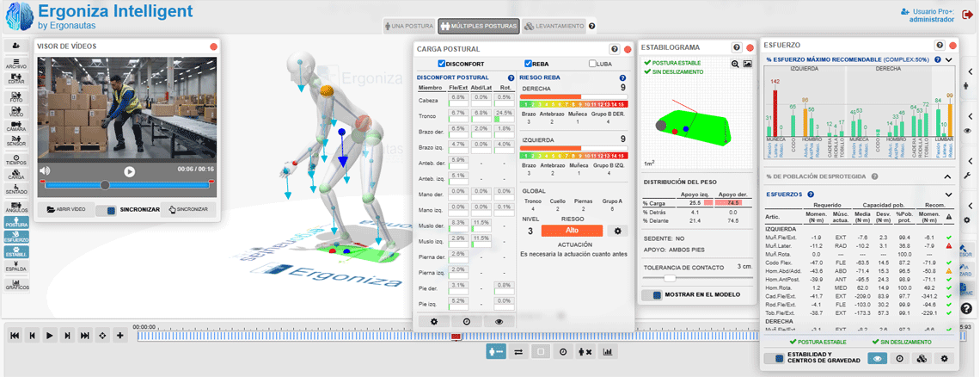Jump to first frame in timeline controls
This screenshot has height=377, width=980.
(15, 336)
